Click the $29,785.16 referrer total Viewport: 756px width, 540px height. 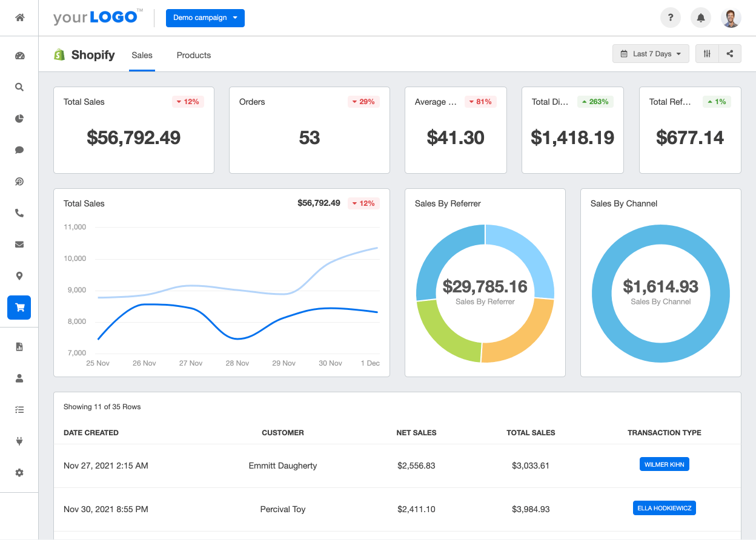(x=485, y=286)
